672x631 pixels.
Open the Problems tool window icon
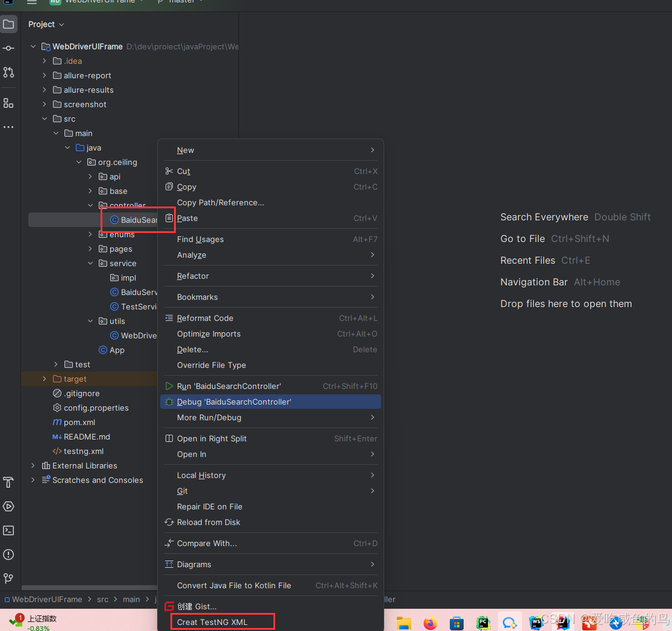tap(8, 555)
